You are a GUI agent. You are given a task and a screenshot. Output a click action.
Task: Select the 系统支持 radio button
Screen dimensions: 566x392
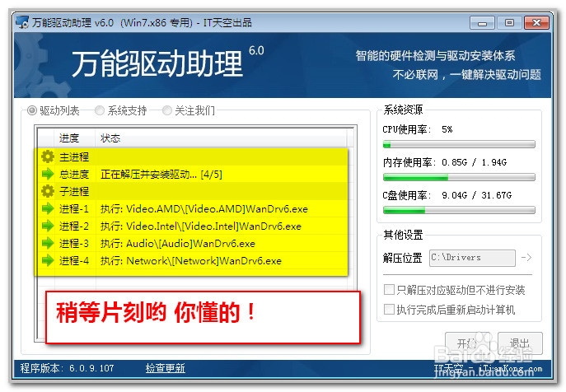pos(99,110)
